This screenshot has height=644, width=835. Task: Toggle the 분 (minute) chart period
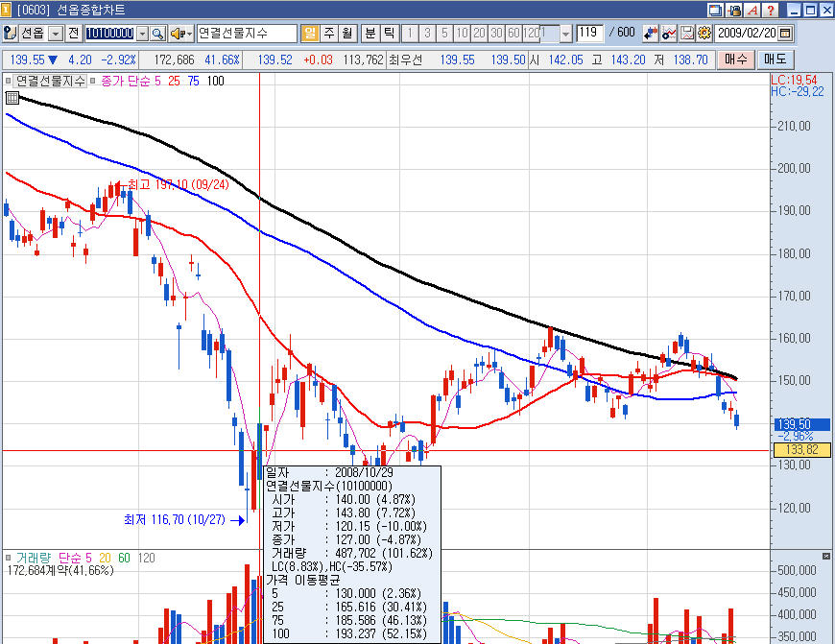[370, 34]
